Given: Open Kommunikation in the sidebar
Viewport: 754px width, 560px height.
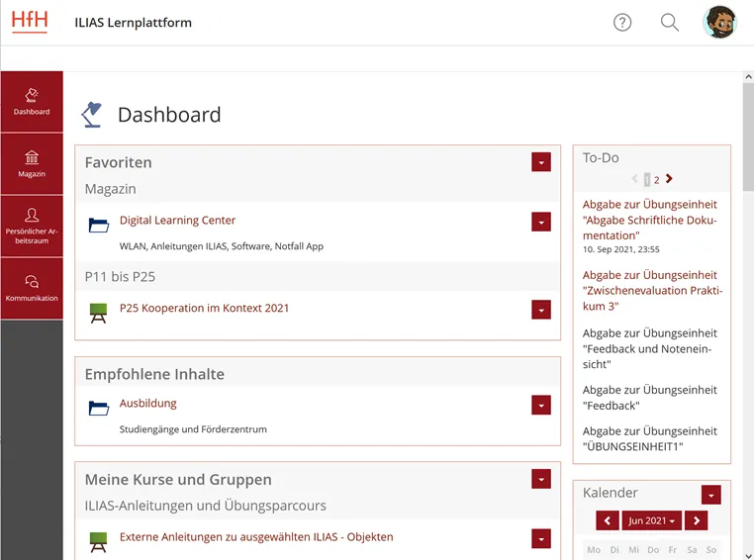Looking at the screenshot, I should click(x=32, y=288).
